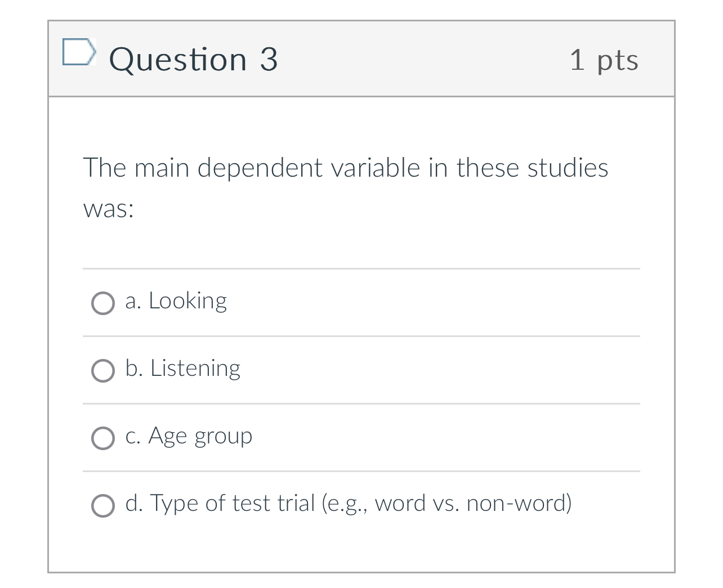Click the b. Listening answer text
This screenshot has width=723, height=588.
coord(182,369)
